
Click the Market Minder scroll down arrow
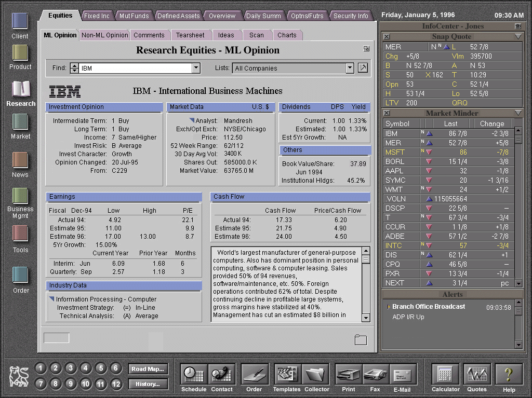(518, 283)
